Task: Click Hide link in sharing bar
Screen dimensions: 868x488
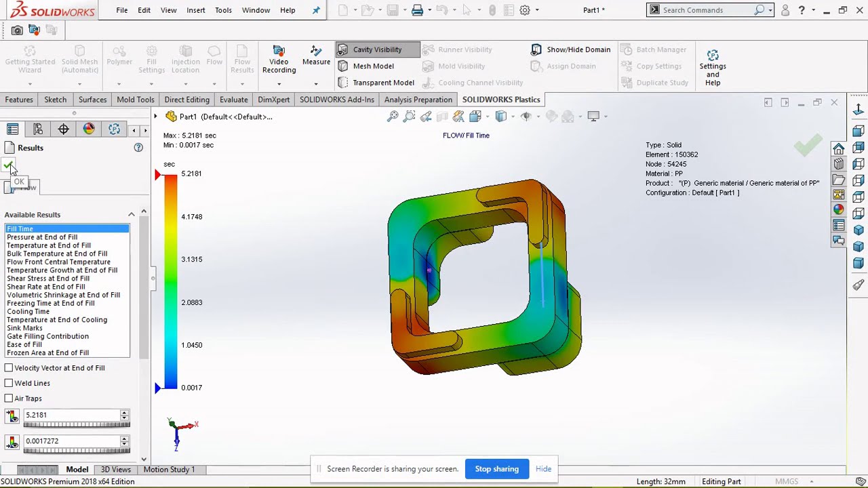Action: point(543,469)
